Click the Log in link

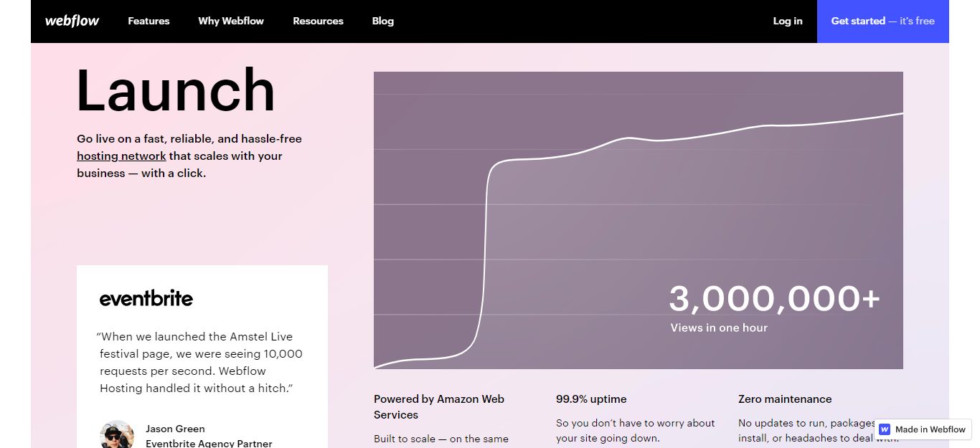pyautogui.click(x=788, y=21)
